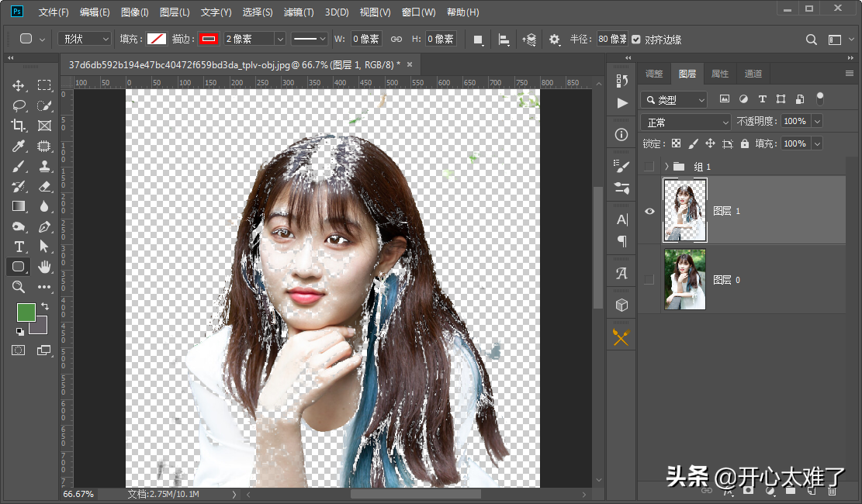Open the 滤镜(T) menu

pos(299,12)
